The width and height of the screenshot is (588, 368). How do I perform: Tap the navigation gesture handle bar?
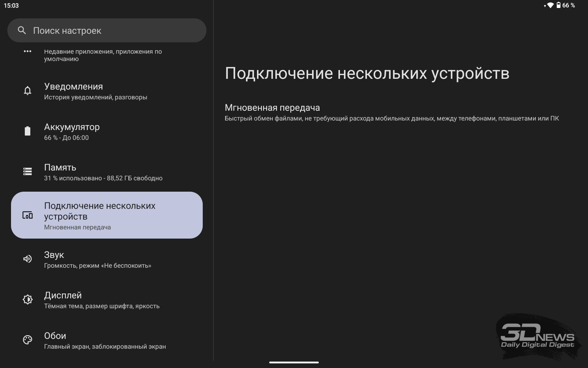[x=294, y=362]
